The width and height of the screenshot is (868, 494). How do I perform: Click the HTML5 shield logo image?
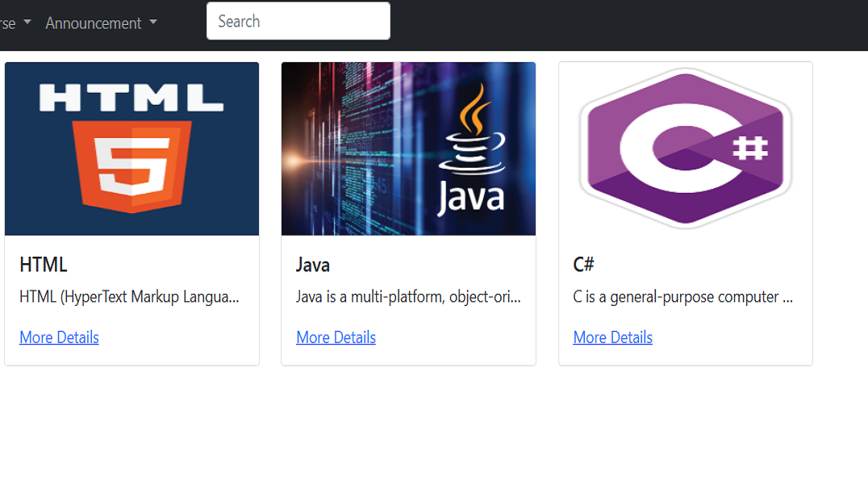131,167
